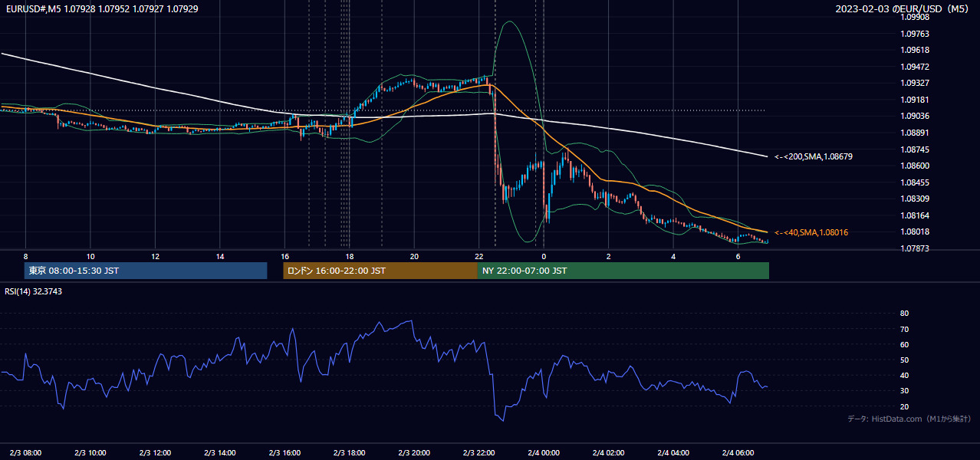
Task: Click price level 1.08600 on the axis
Action: (x=914, y=166)
